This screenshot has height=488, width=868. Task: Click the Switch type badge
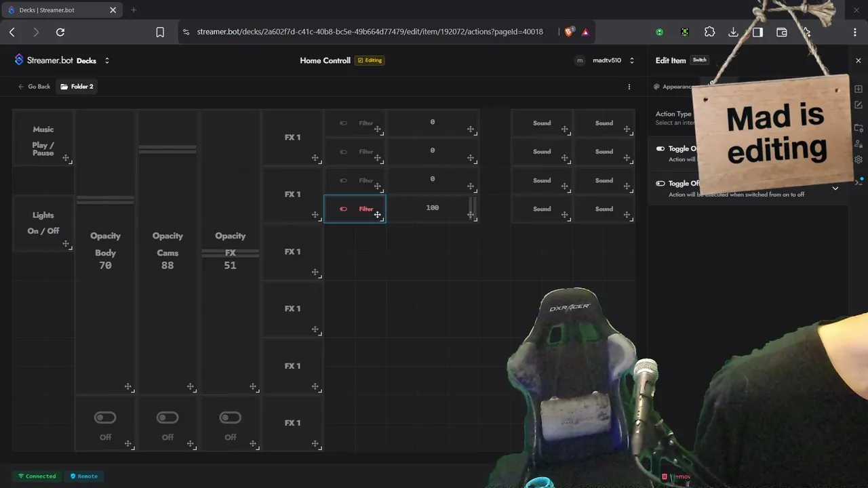(699, 60)
